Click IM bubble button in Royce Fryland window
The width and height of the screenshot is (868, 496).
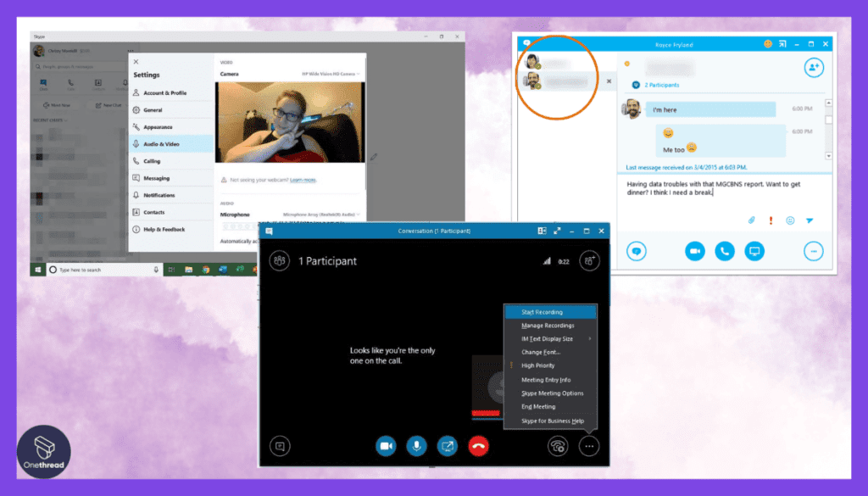coord(637,251)
